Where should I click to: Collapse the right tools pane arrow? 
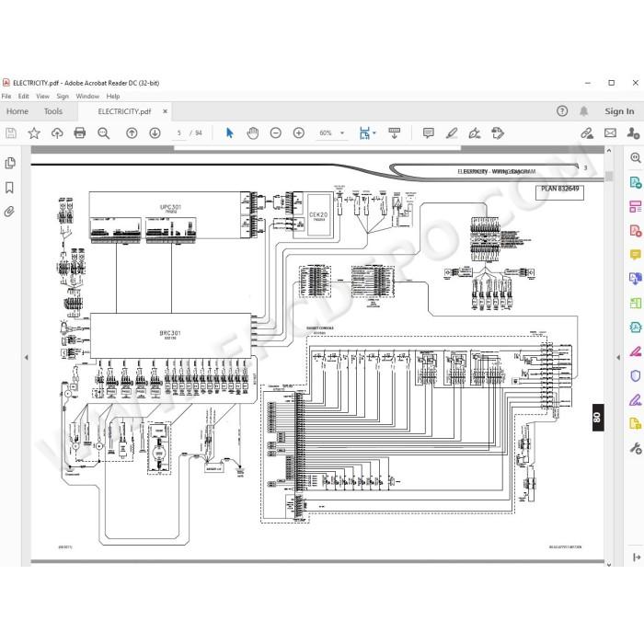pyautogui.click(x=618, y=357)
